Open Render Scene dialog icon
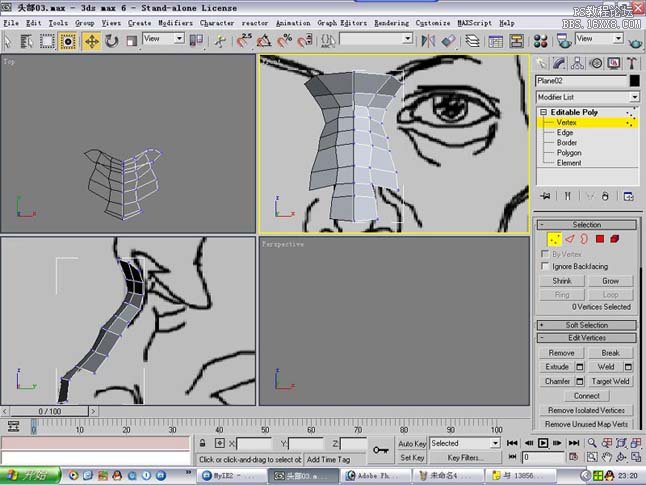Screen dimensions: 646x485 [x=563, y=41]
